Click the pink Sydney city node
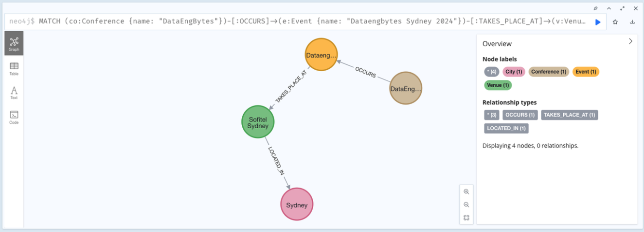Screen dimensions: 644x232 click(x=297, y=205)
